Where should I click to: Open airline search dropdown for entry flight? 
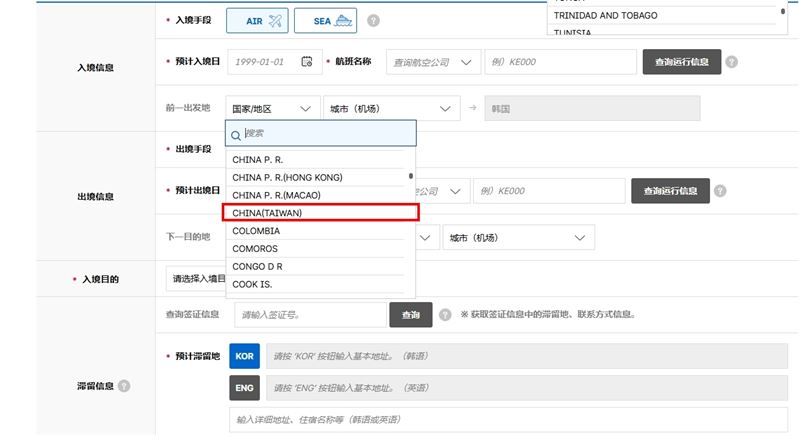click(433, 62)
